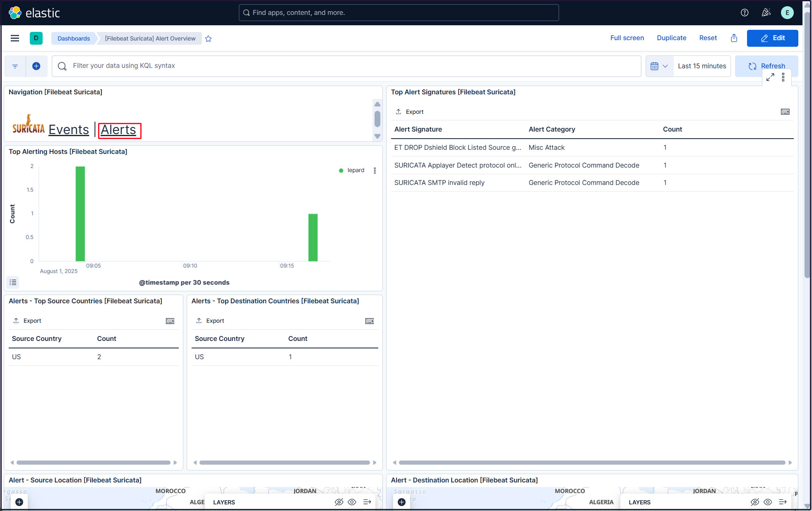Click the Suricata logo image
Viewport: 812px width, 511px height.
pos(28,124)
